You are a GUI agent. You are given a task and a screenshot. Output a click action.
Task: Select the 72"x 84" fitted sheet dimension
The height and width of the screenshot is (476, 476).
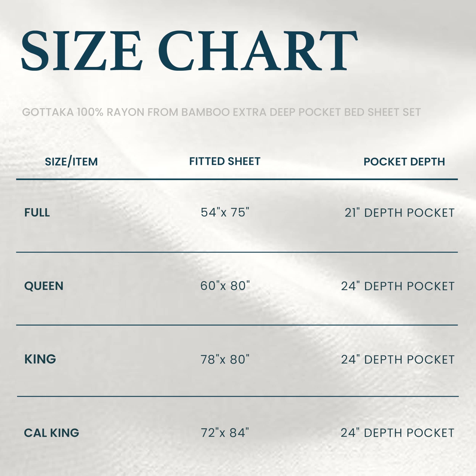tap(225, 433)
